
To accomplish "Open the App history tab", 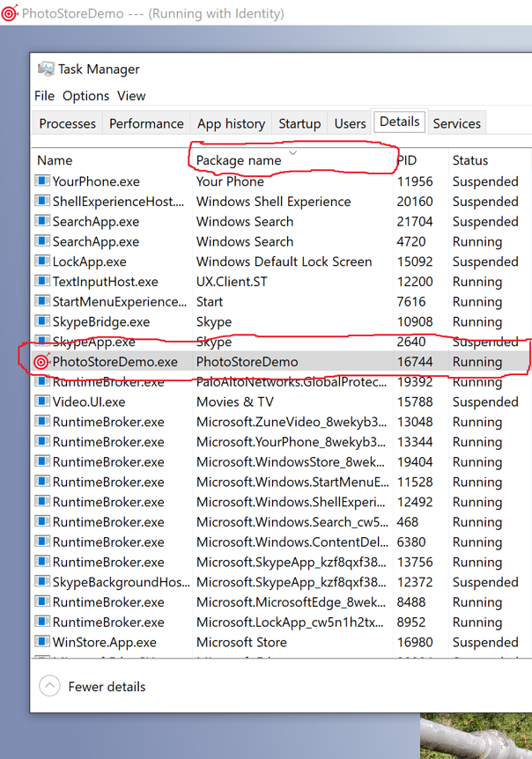I will tap(231, 123).
